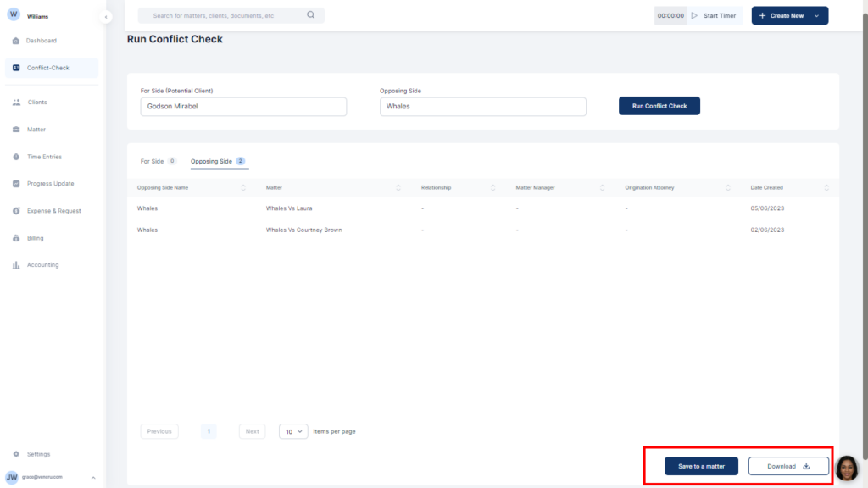Image resolution: width=868 pixels, height=488 pixels.
Task: Expand the Create New dropdown
Action: [x=815, y=15]
